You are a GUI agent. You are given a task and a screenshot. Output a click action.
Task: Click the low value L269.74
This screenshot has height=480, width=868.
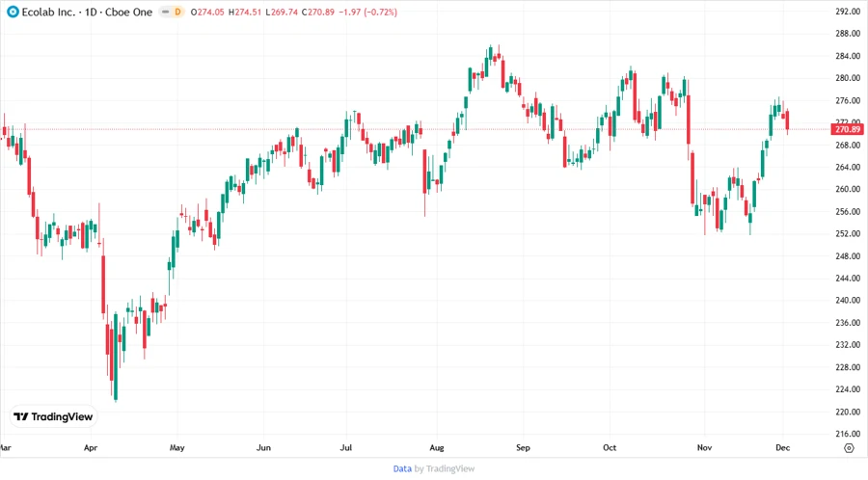(x=282, y=13)
